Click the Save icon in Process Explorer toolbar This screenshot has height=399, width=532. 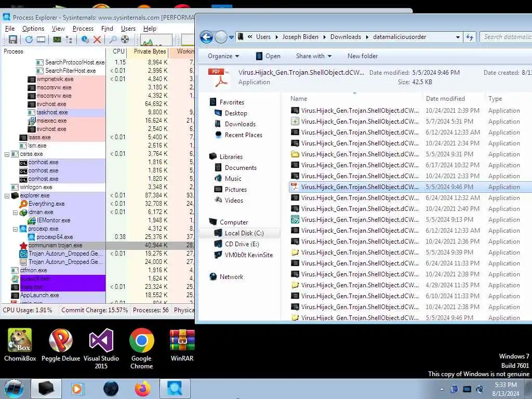click(x=12, y=39)
